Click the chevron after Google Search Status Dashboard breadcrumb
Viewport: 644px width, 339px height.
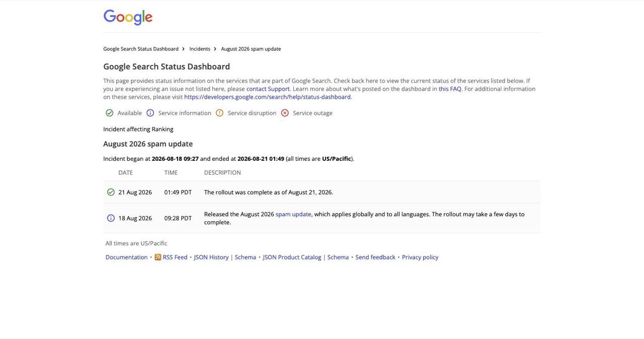coord(184,49)
